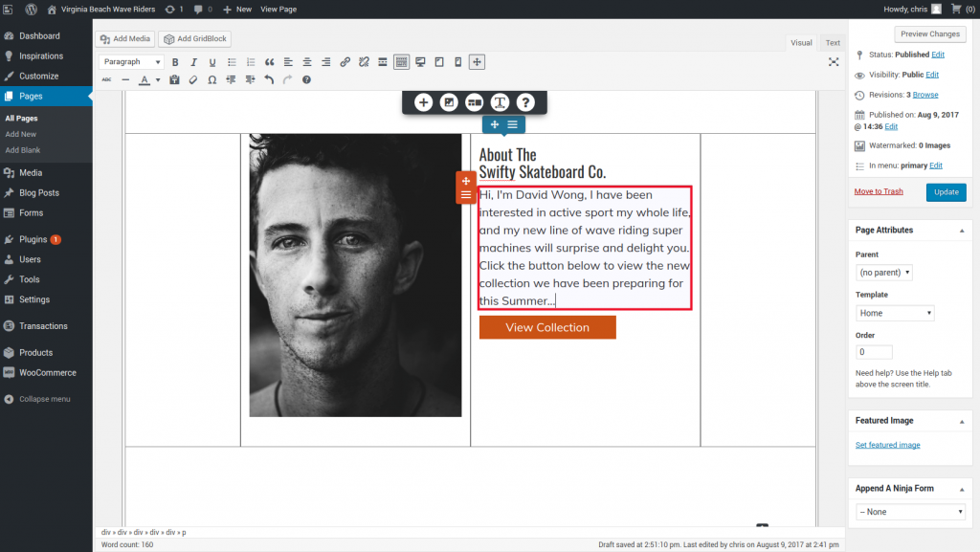Click the Set featured image link
The width and height of the screenshot is (980, 552).
coord(887,445)
